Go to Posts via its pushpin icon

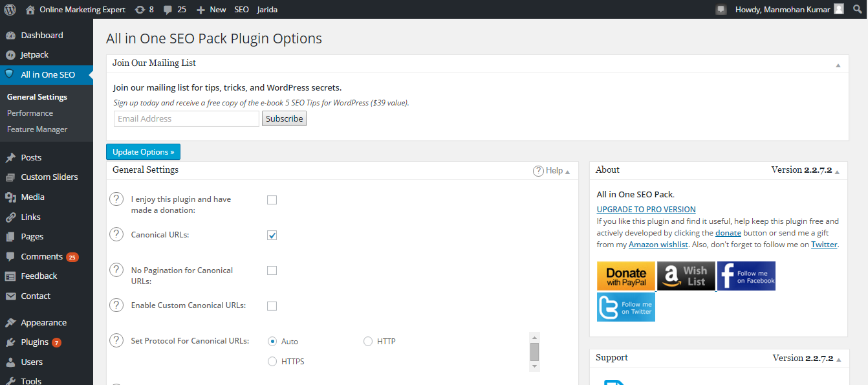pyautogui.click(x=10, y=158)
